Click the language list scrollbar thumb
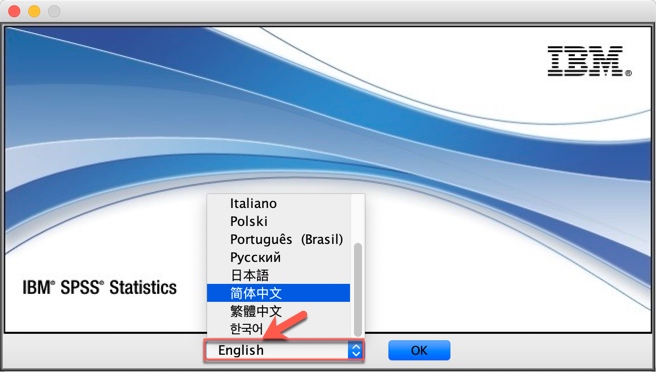This screenshot has height=372, width=656. (358, 290)
